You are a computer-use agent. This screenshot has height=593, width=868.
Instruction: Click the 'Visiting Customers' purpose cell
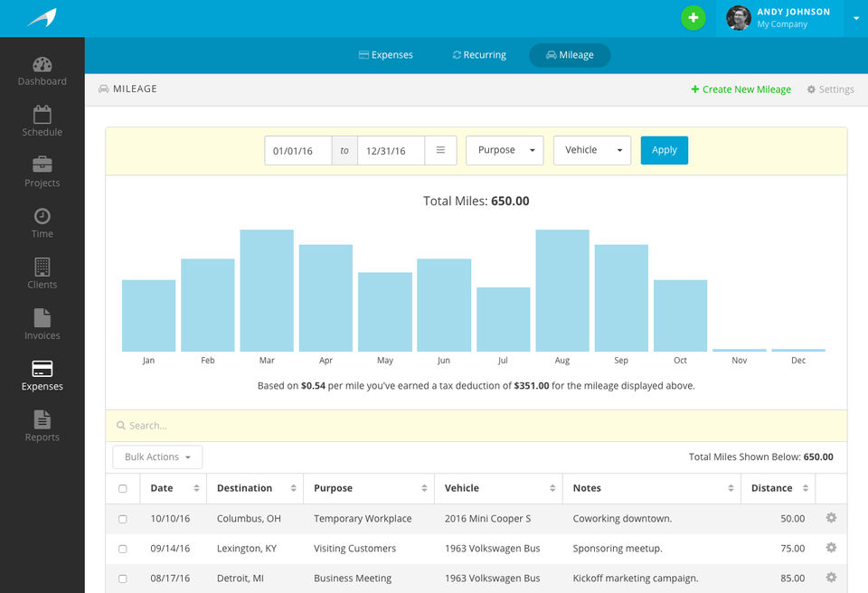354,549
